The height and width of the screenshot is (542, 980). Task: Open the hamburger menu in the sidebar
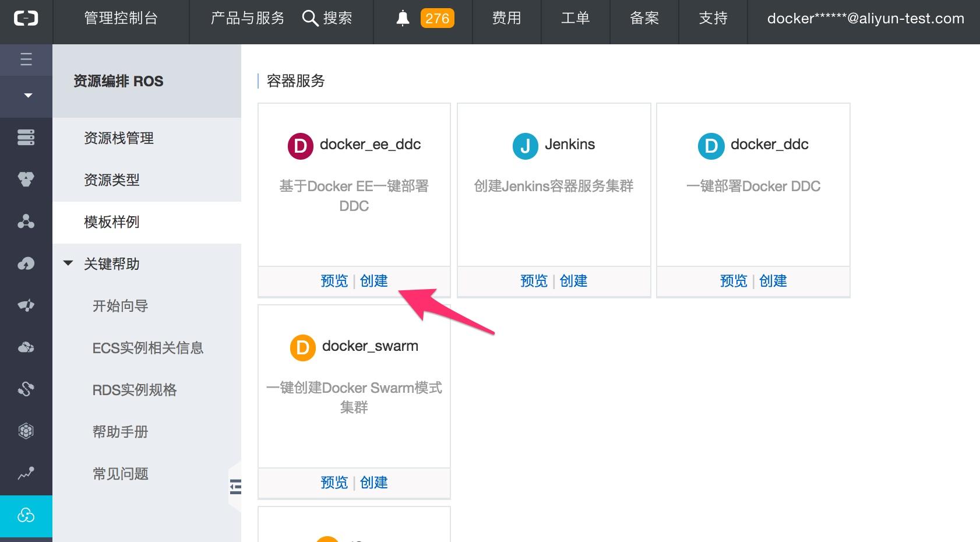(x=26, y=59)
